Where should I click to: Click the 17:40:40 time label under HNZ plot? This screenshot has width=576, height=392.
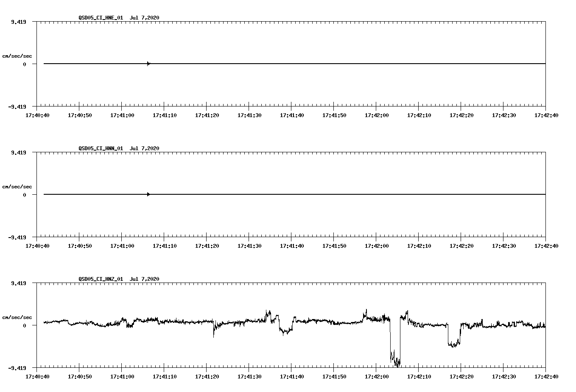37,376
